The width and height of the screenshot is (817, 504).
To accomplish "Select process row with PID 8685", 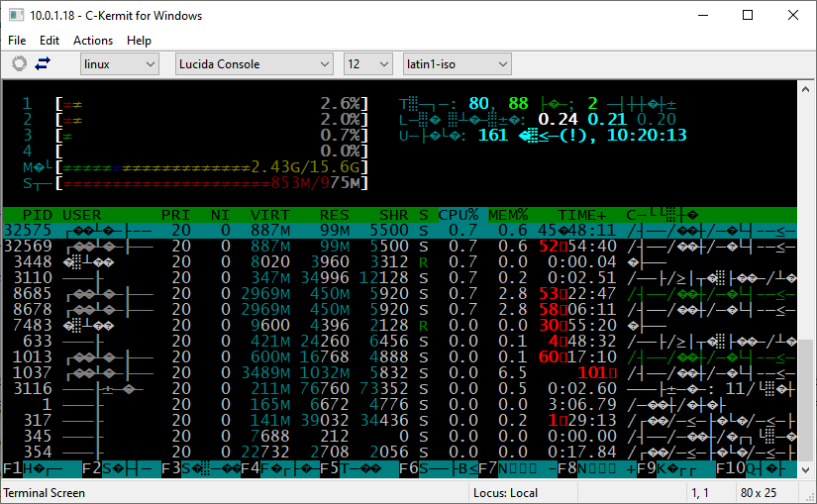I will (400, 293).
